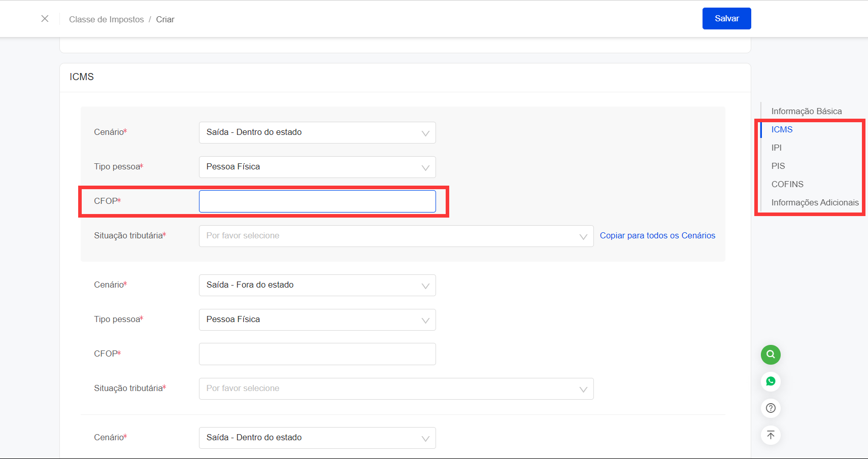
Task: Click the Criar breadcrumb text
Action: pyautogui.click(x=165, y=19)
